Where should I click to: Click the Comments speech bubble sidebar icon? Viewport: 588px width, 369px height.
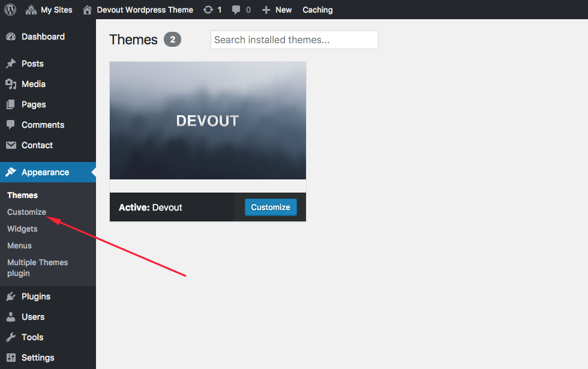pyautogui.click(x=11, y=125)
